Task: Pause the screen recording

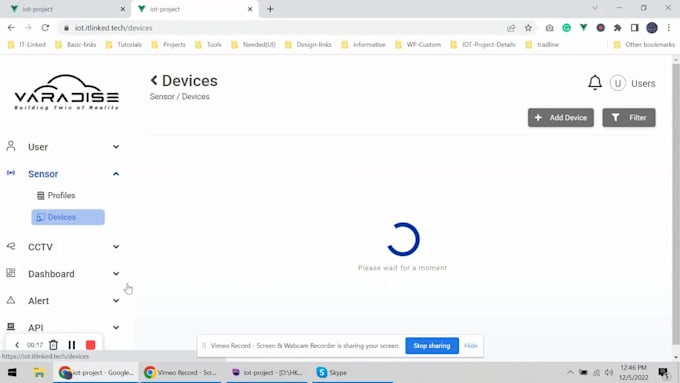Action: tap(72, 345)
